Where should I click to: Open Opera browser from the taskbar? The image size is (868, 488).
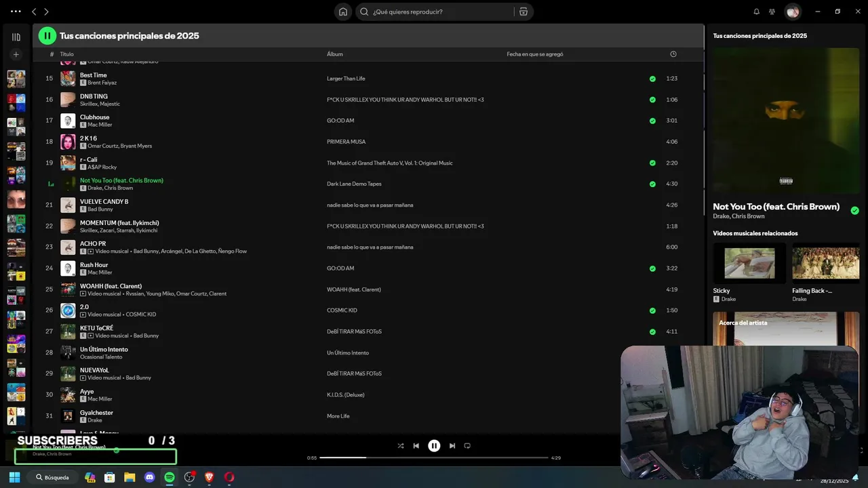click(229, 477)
